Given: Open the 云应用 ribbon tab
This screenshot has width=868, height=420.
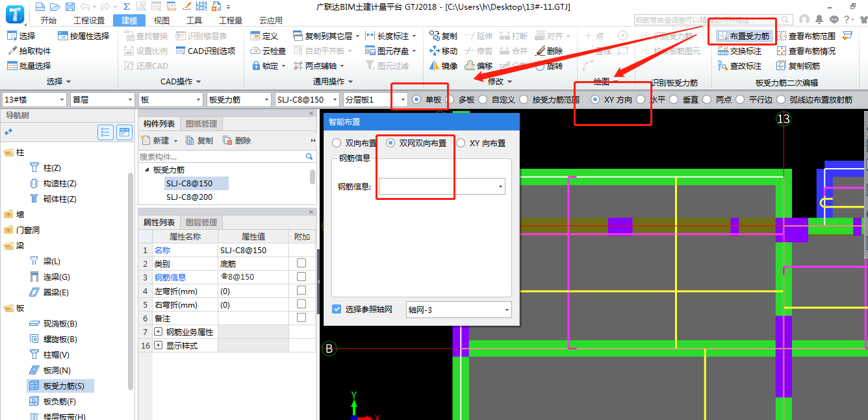Looking at the screenshot, I should pos(271,21).
